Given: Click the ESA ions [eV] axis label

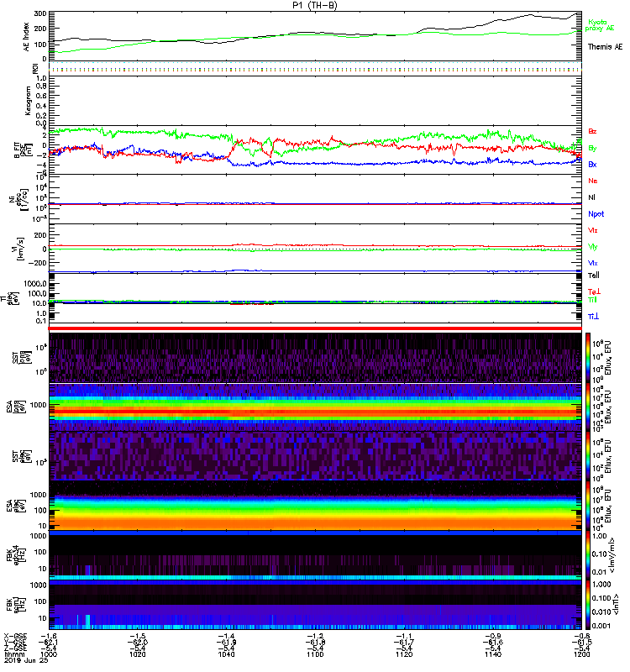Looking at the screenshot, I should coord(16,407).
